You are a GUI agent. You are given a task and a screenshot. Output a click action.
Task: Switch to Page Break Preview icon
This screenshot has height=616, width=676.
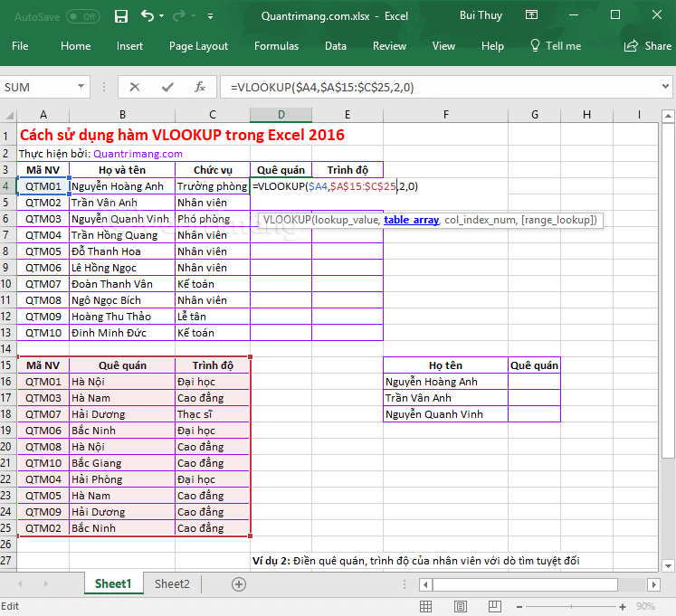click(494, 606)
